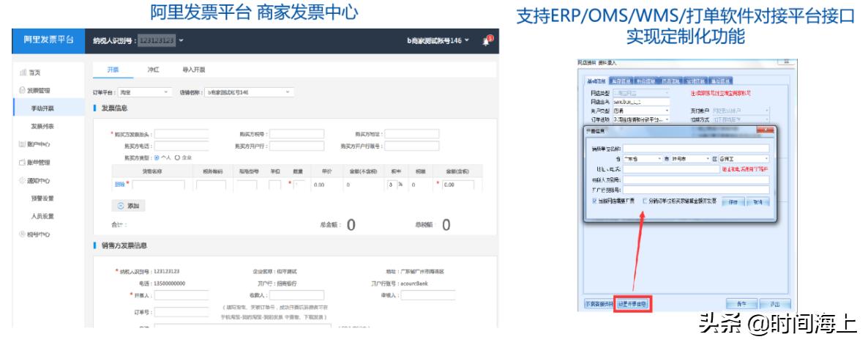Open the 订单平台 dropdown
Image resolution: width=868 pixels, height=345 pixels.
coord(144,92)
